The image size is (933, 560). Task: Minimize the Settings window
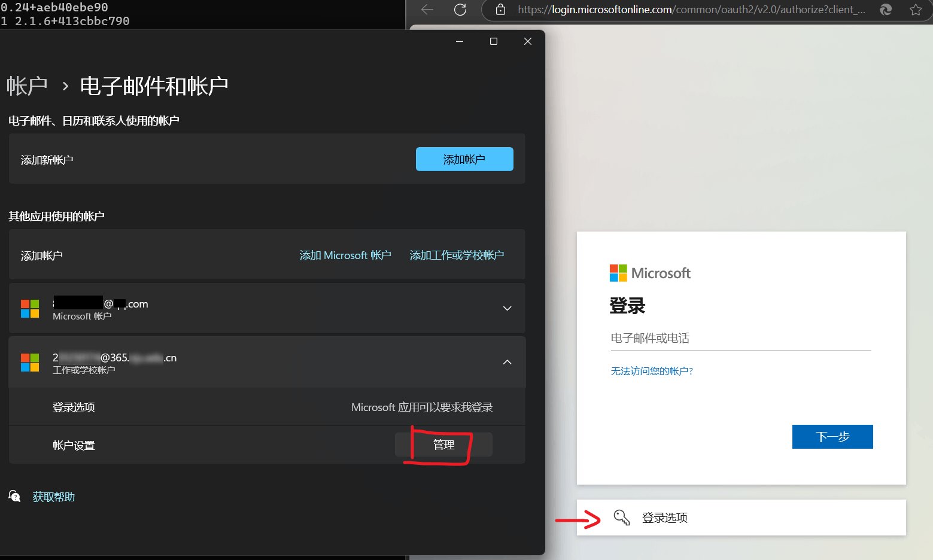click(460, 41)
